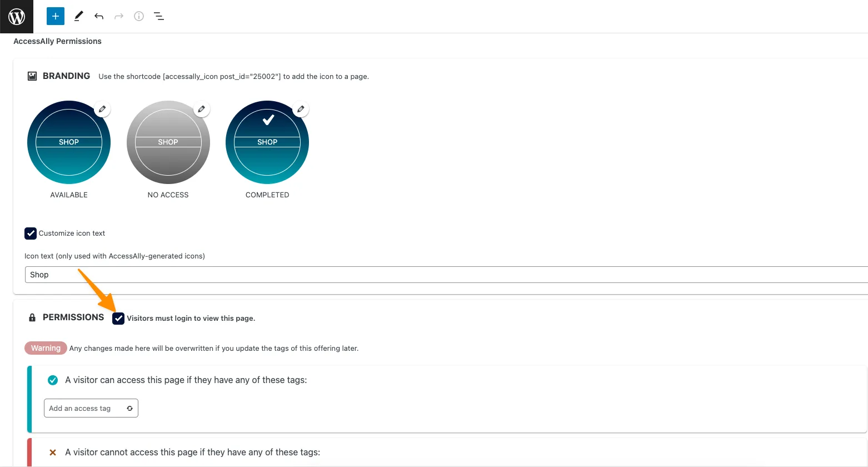Select the AVAILABLE Shop icon thumbnail

[69, 142]
